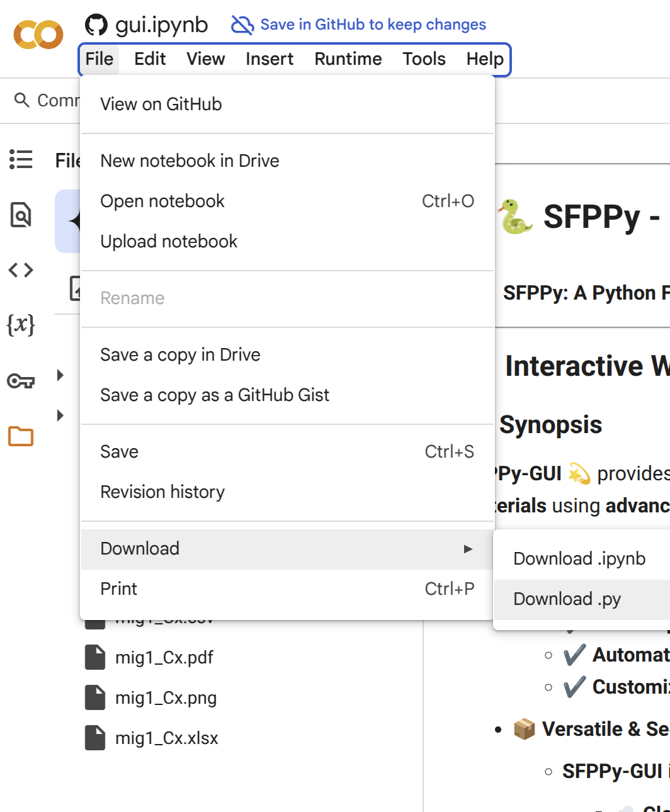The image size is (670, 812).
Task: Open the Runtime menu
Action: pos(348,59)
